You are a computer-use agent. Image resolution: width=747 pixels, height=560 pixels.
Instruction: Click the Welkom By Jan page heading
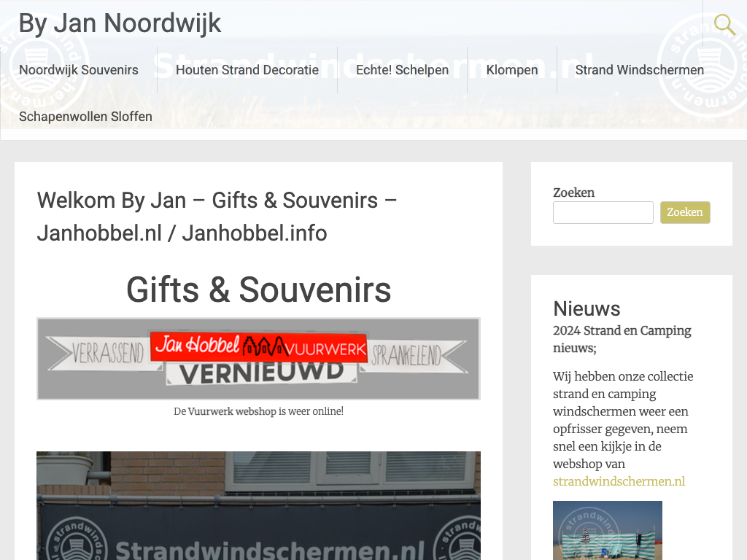coord(217,217)
